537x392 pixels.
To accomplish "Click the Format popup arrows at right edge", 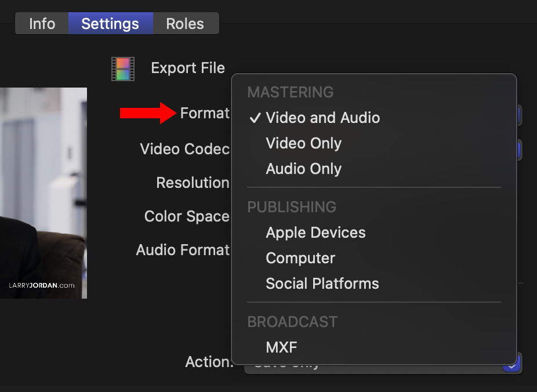I will click(519, 115).
